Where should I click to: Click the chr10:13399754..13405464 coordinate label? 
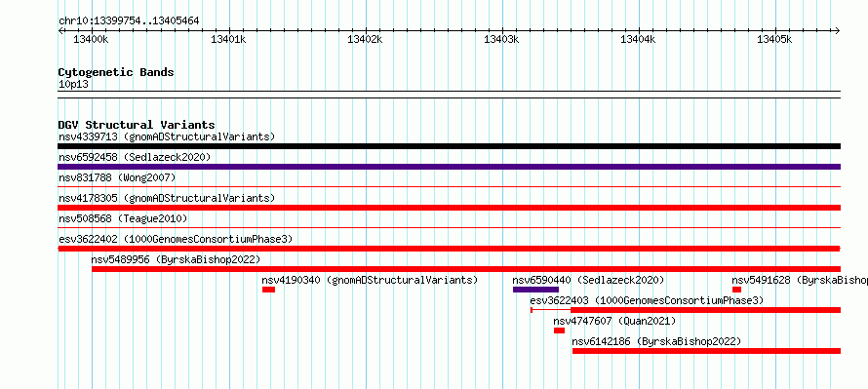pos(129,21)
